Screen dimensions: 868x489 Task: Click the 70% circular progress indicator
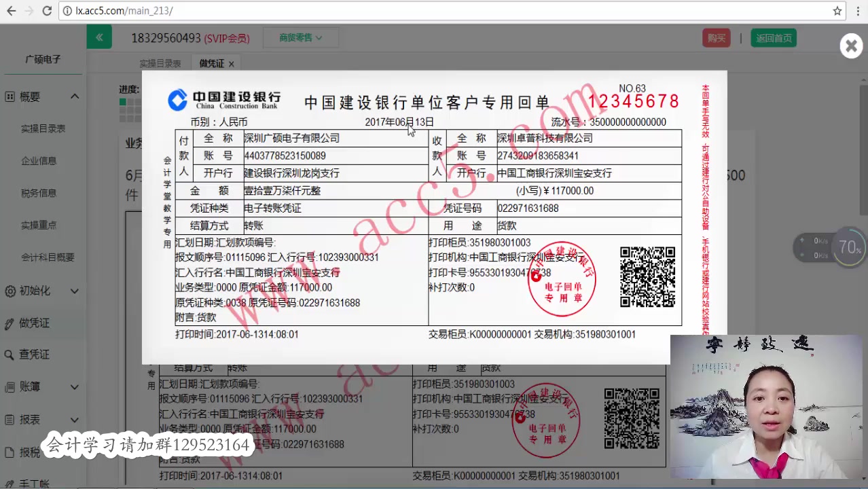point(850,247)
